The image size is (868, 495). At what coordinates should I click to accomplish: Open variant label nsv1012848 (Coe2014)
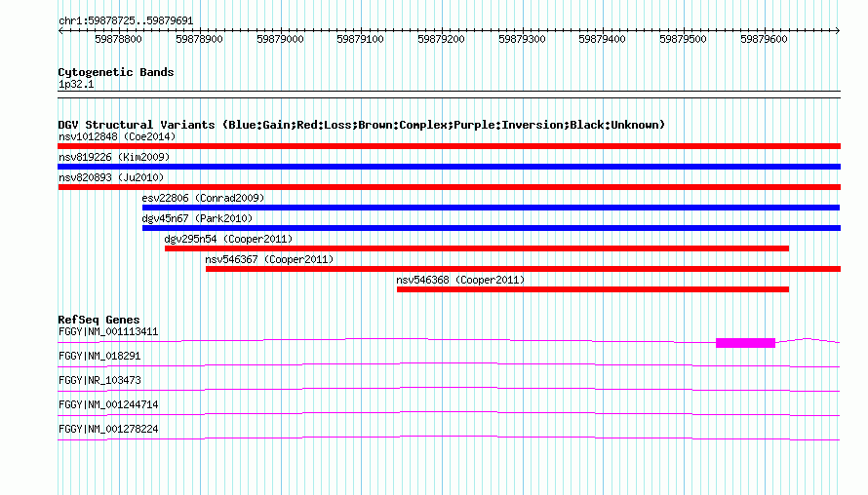117,136
